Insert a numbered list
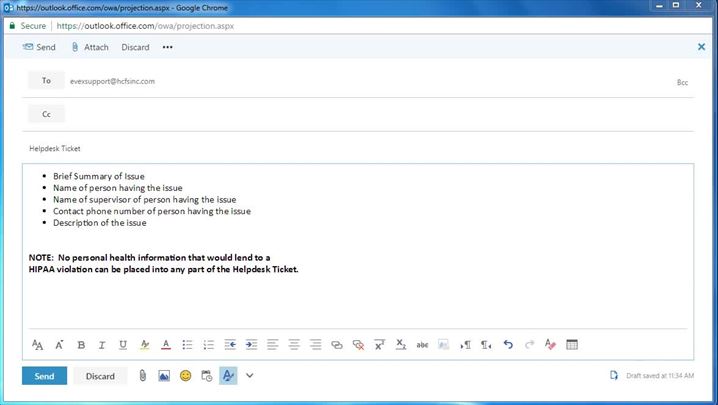718x405 pixels. pos(208,345)
